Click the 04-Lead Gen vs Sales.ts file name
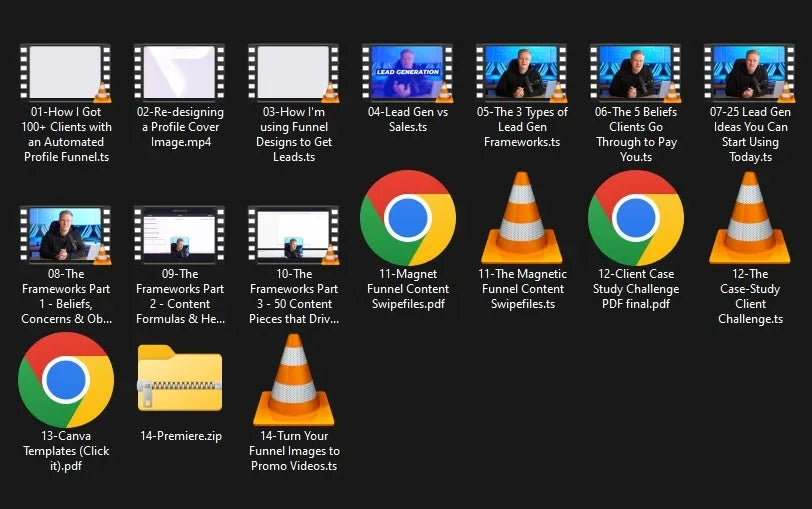The width and height of the screenshot is (812, 509). (x=408, y=120)
